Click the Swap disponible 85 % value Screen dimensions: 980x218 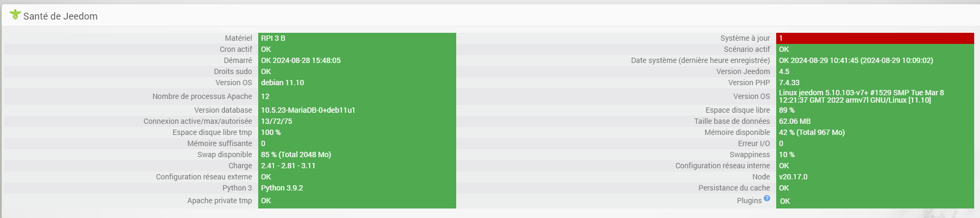[x=296, y=155]
